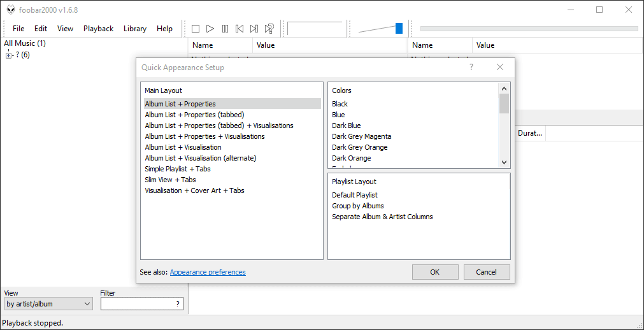Open the Help menu
Screen dimensions: 644x330
164,29
